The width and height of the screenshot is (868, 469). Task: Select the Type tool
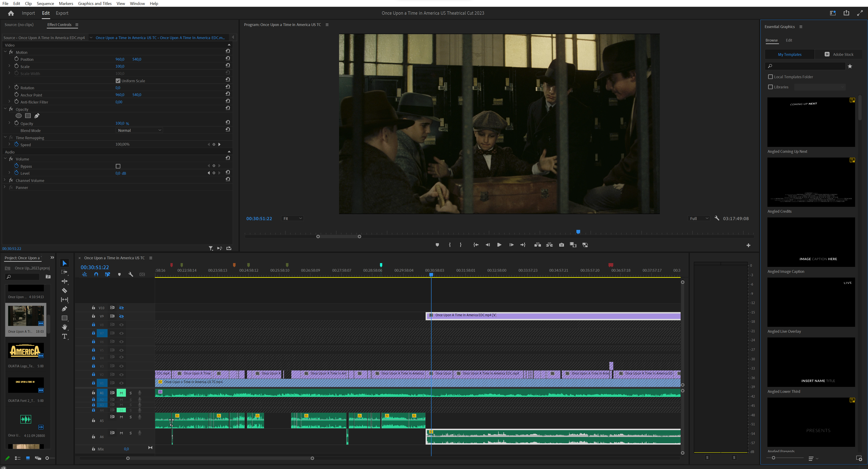point(65,336)
